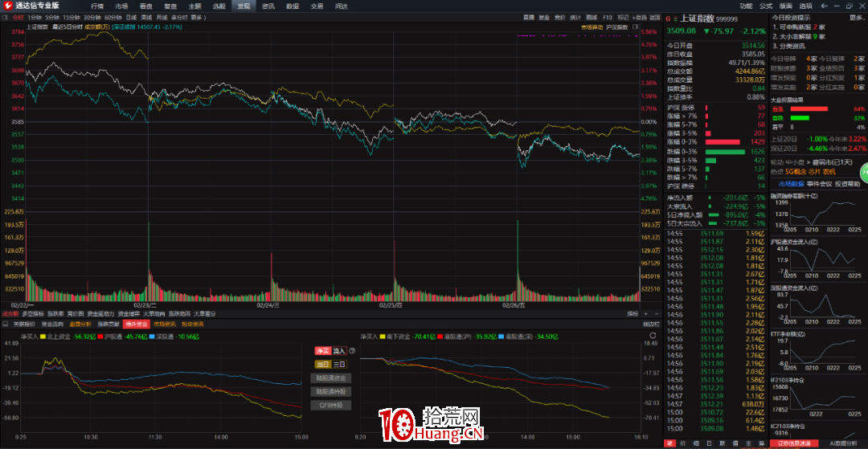Viewport: 868px width, 449px height.
Task: Click the 可申购新股 notice line
Action: pos(799,27)
